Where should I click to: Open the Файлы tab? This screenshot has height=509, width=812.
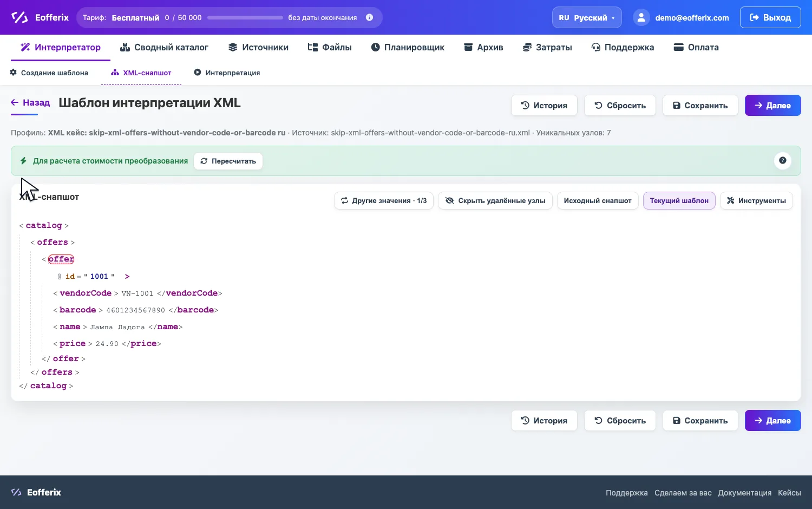330,48
